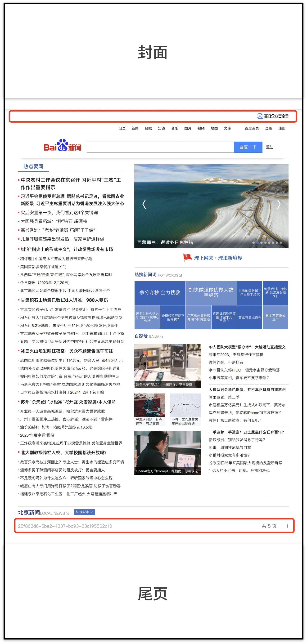Open the 切换城市 dropdown
This screenshot has height=644, width=307.
[85, 512]
